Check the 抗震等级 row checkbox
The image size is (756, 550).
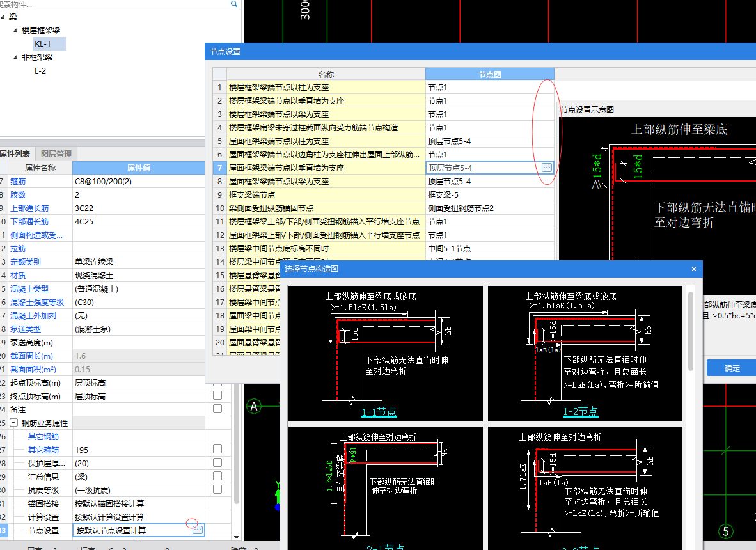pyautogui.click(x=217, y=489)
